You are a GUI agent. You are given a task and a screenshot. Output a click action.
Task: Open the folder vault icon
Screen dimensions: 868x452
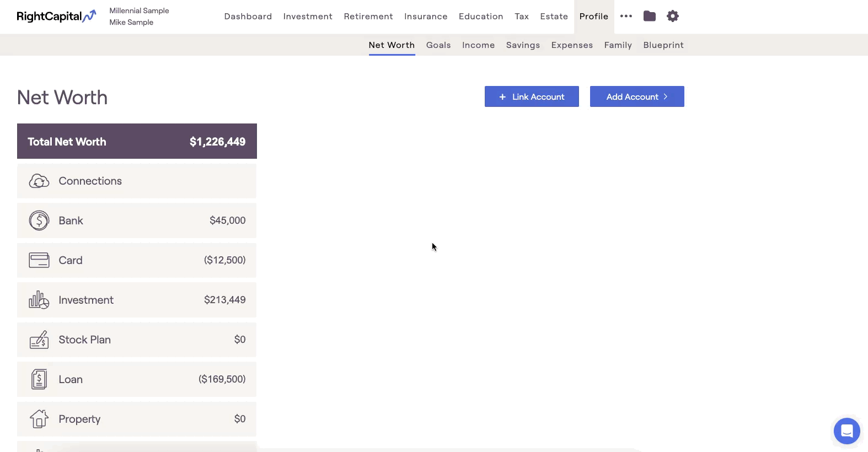650,17
